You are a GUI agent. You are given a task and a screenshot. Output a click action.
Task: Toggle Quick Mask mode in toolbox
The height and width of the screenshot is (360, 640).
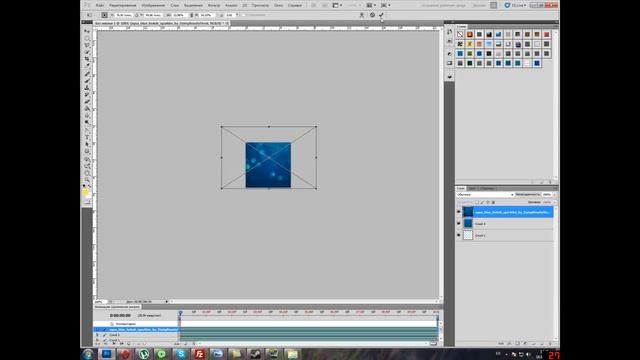point(87,203)
